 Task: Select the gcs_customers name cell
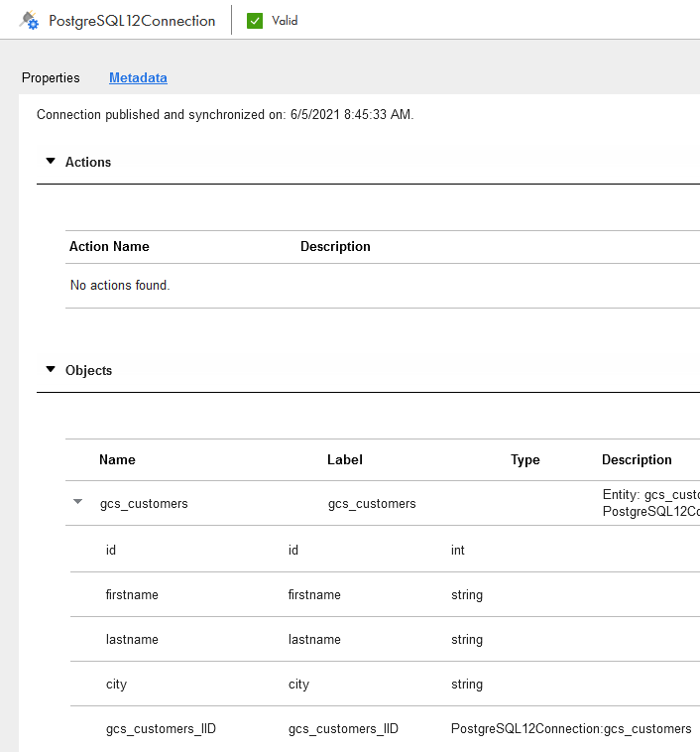(x=144, y=504)
